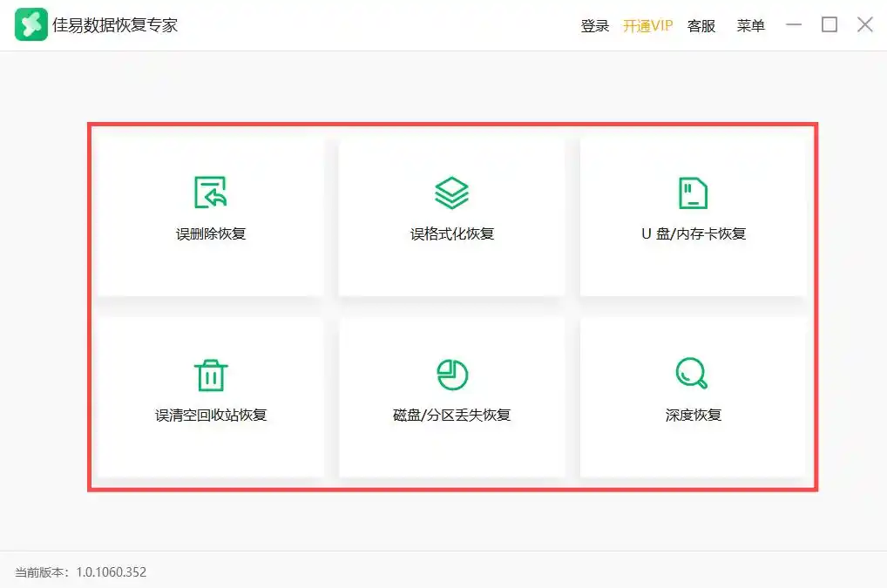The width and height of the screenshot is (887, 588).
Task: Open 误删除恢复 via its text label
Action: click(x=211, y=233)
